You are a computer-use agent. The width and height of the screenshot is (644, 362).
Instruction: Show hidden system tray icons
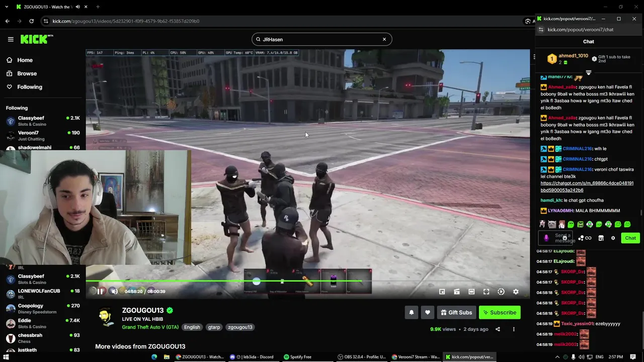[557, 357]
